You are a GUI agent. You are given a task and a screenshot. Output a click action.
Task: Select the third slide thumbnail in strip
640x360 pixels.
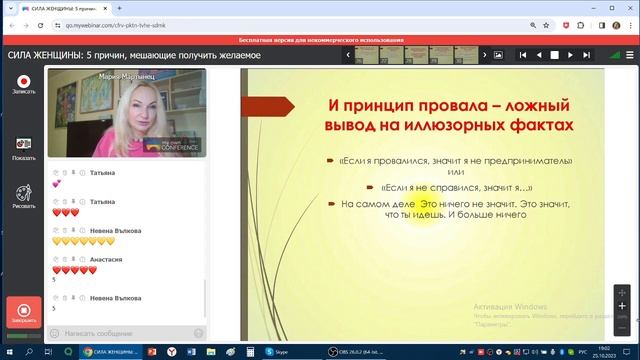pyautogui.click(x=416, y=55)
